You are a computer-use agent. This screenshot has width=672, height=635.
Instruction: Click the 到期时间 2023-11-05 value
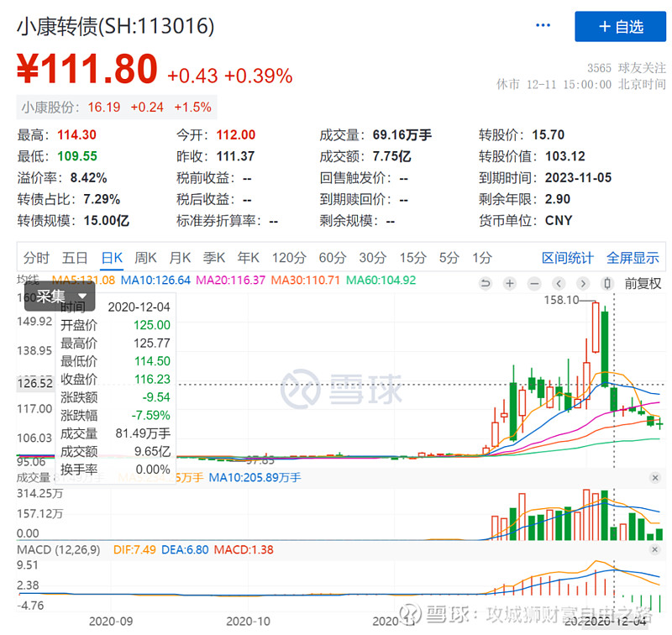(578, 178)
